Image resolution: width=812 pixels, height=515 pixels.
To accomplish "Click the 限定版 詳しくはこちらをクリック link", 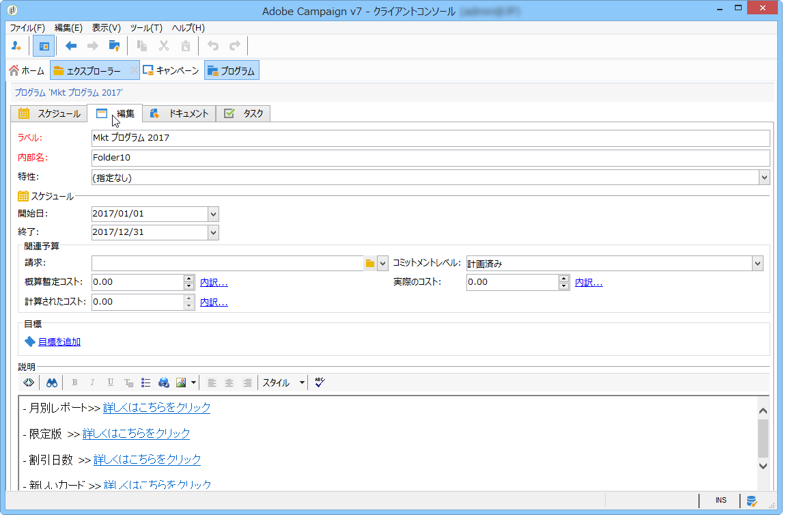I will click(136, 434).
